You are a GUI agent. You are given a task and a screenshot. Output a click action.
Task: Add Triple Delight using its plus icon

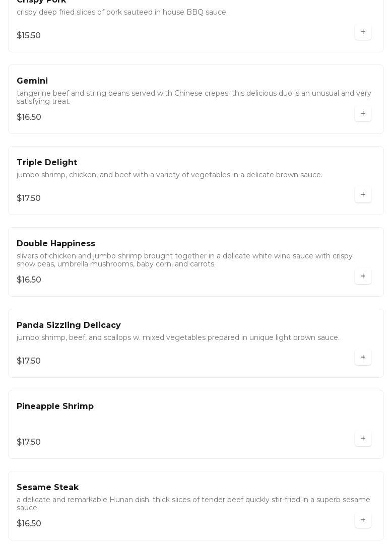(363, 195)
